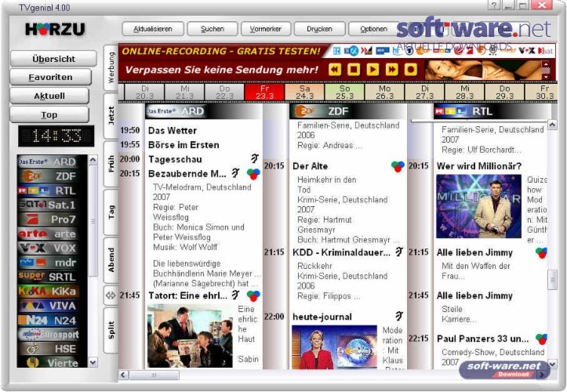Click the rewind button in the banner
This screenshot has height=392, width=567.
[x=335, y=69]
